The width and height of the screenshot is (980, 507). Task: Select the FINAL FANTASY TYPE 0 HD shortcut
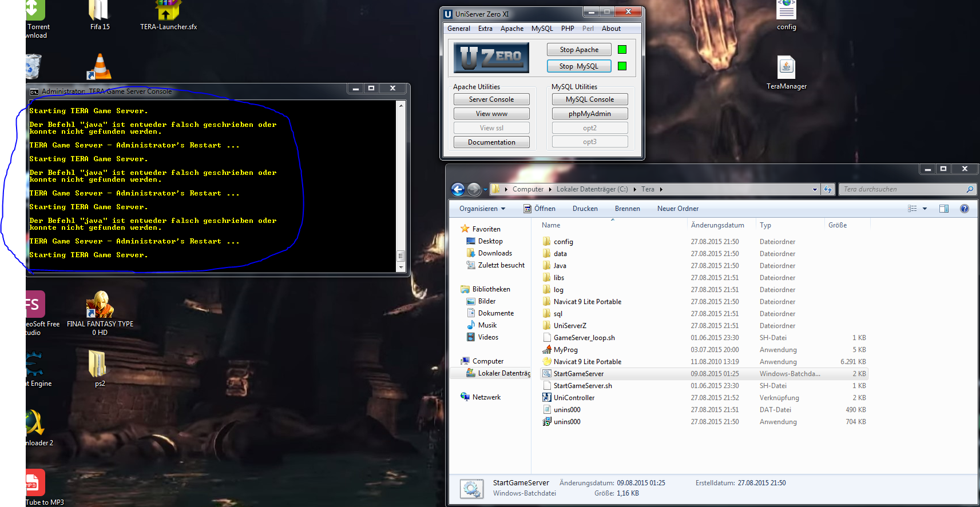click(100, 304)
